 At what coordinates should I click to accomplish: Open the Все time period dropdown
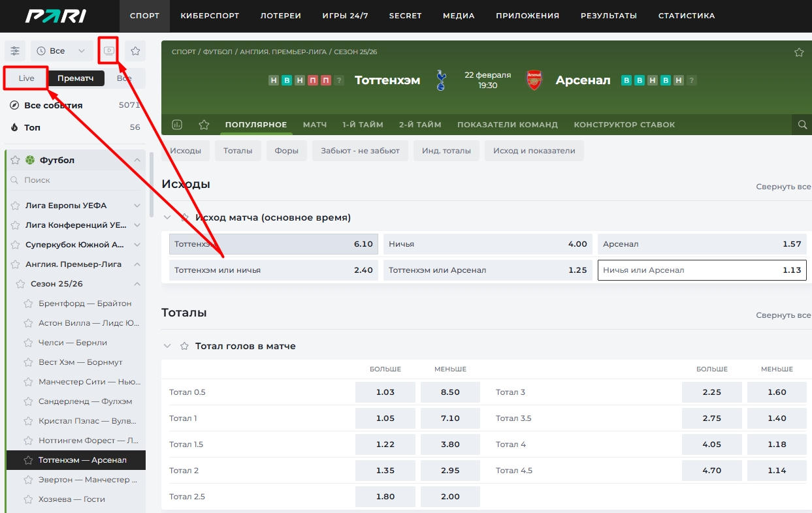click(x=62, y=51)
